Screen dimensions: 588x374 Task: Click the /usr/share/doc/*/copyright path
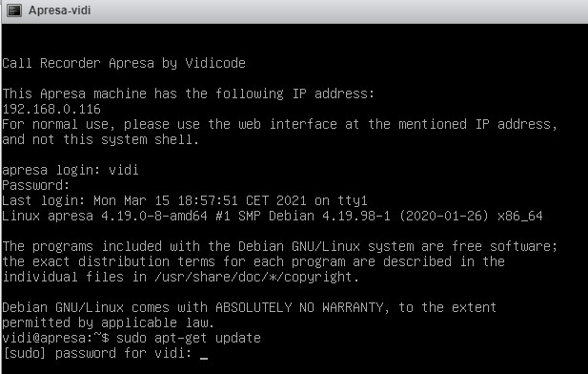click(257, 277)
